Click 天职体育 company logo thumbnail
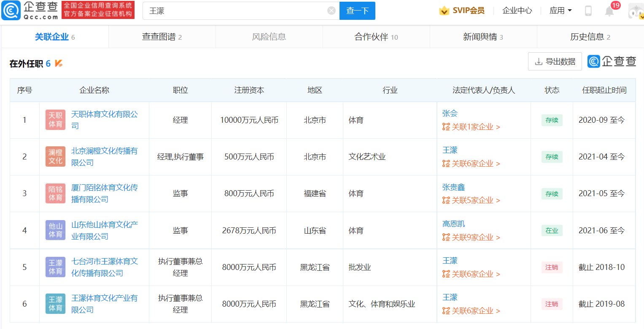Image resolution: width=644 pixels, height=329 pixels. click(55, 120)
